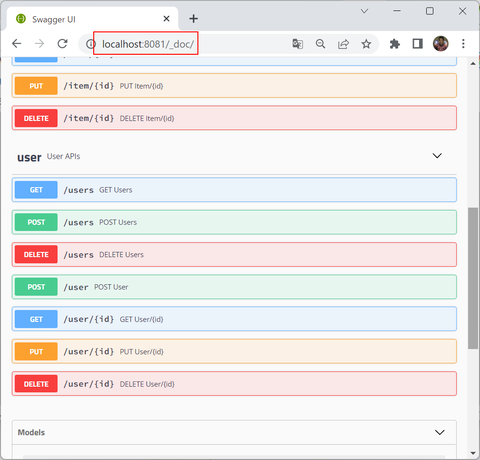Click the 'DELETE Users' description text
The height and width of the screenshot is (460, 480).
point(121,255)
